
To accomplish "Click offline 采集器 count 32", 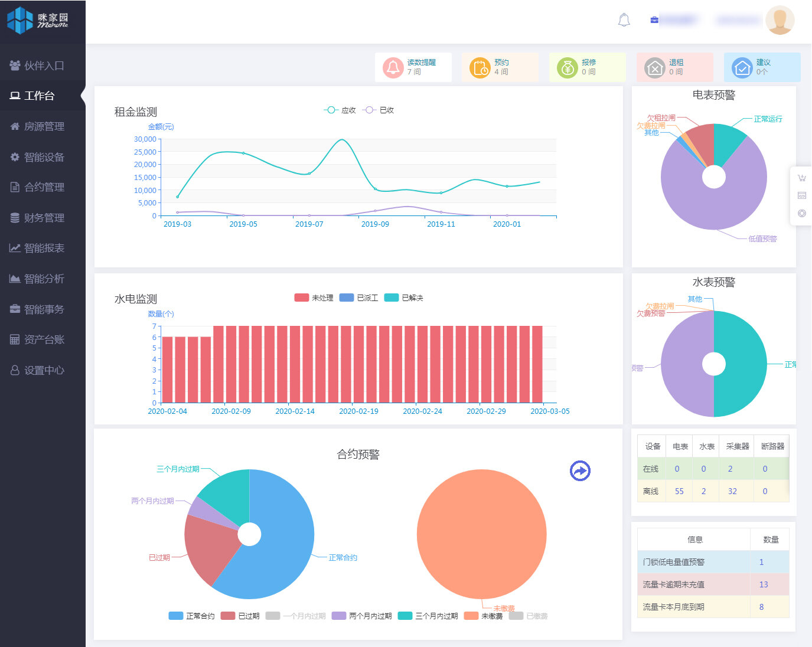I will click(x=732, y=491).
